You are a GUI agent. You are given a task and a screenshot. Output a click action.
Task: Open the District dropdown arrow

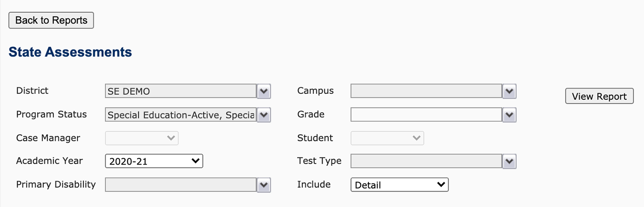264,91
